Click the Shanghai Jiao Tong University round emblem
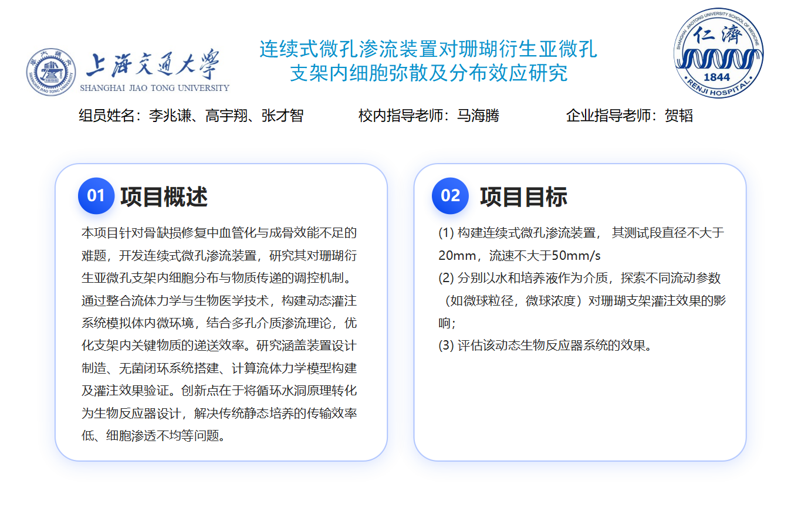798x532 pixels. [x=51, y=73]
